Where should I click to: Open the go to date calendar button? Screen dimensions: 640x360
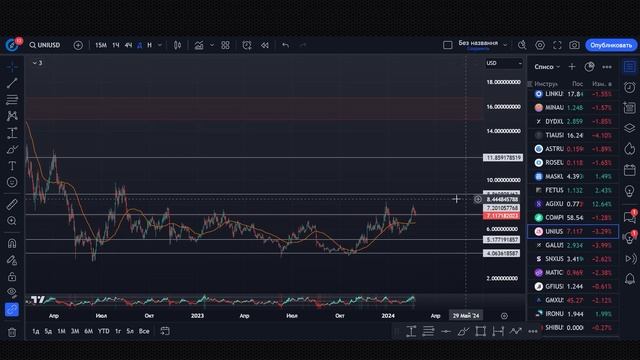165,331
